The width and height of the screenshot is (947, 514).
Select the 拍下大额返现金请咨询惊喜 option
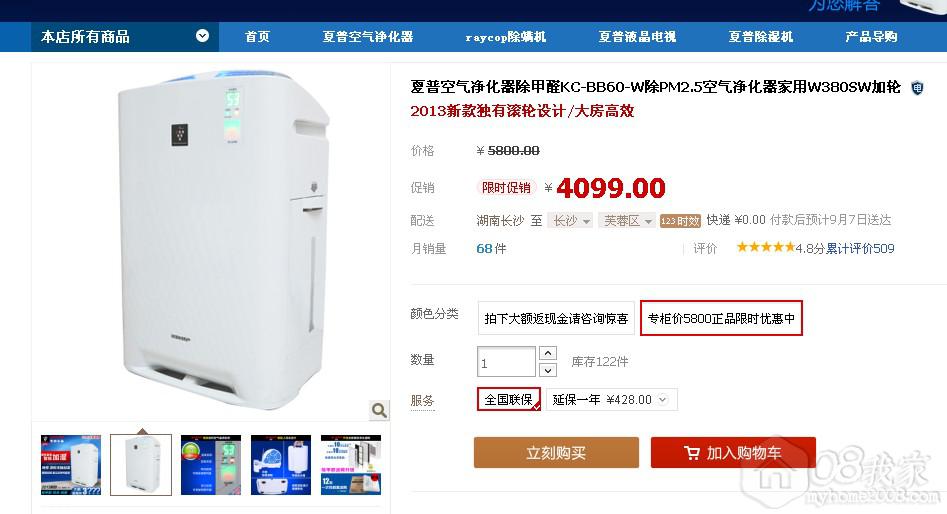pos(556,318)
